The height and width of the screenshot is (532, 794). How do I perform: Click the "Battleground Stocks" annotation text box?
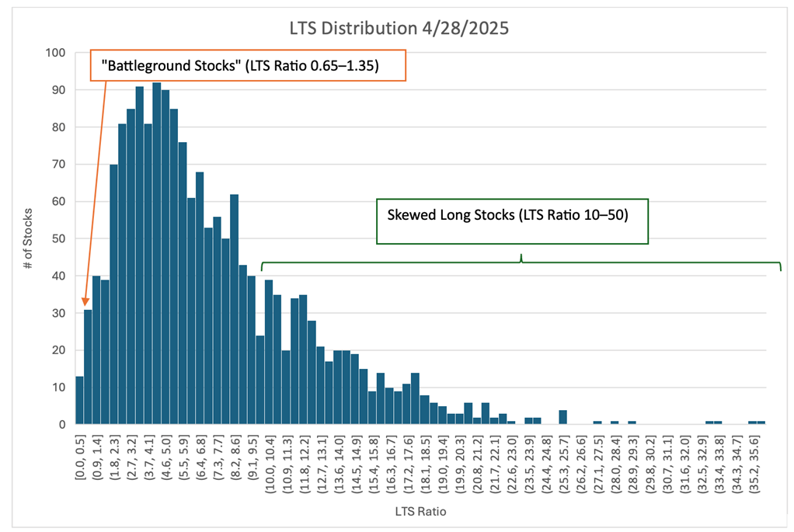248,65
